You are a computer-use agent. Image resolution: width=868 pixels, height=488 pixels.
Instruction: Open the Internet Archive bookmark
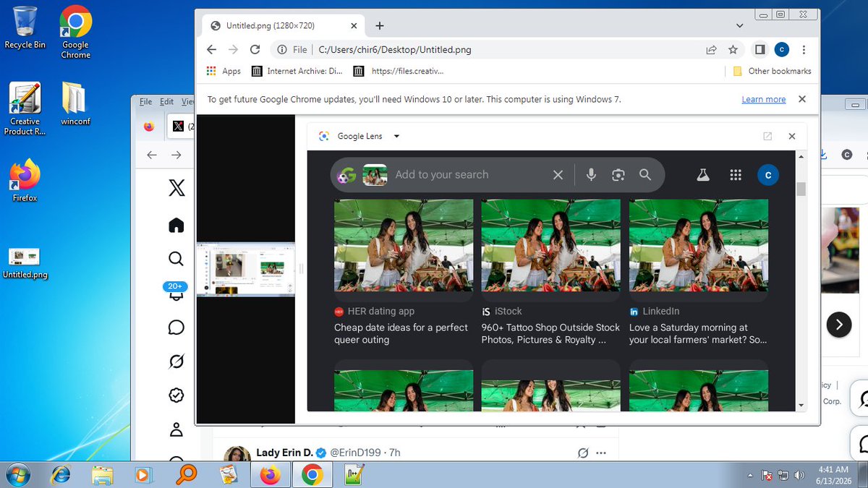click(x=297, y=71)
